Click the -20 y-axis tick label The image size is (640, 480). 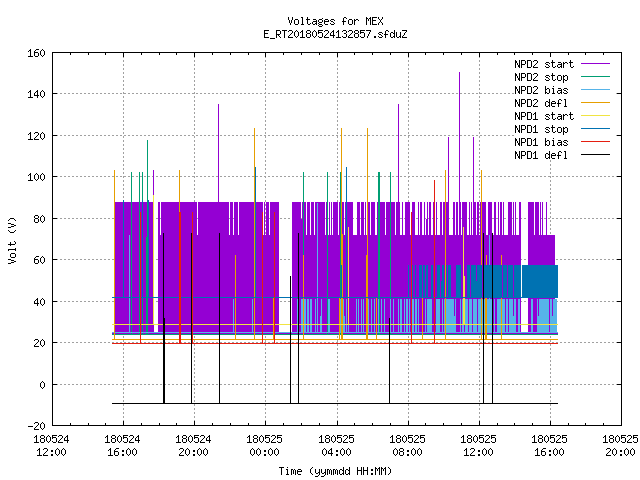36,426
